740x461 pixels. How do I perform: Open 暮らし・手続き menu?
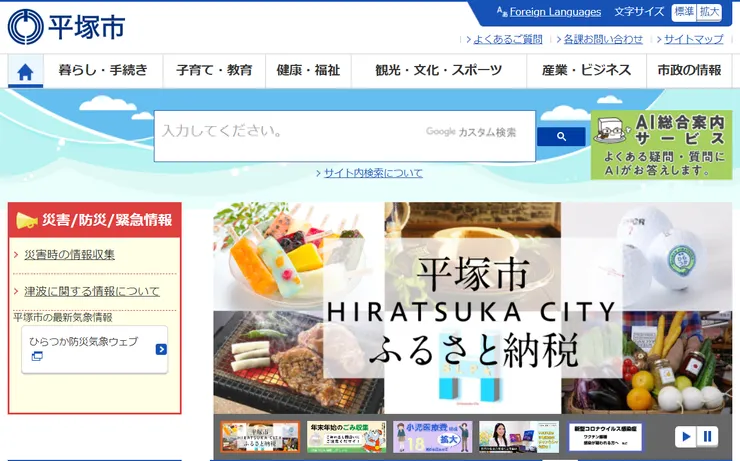[x=103, y=71]
